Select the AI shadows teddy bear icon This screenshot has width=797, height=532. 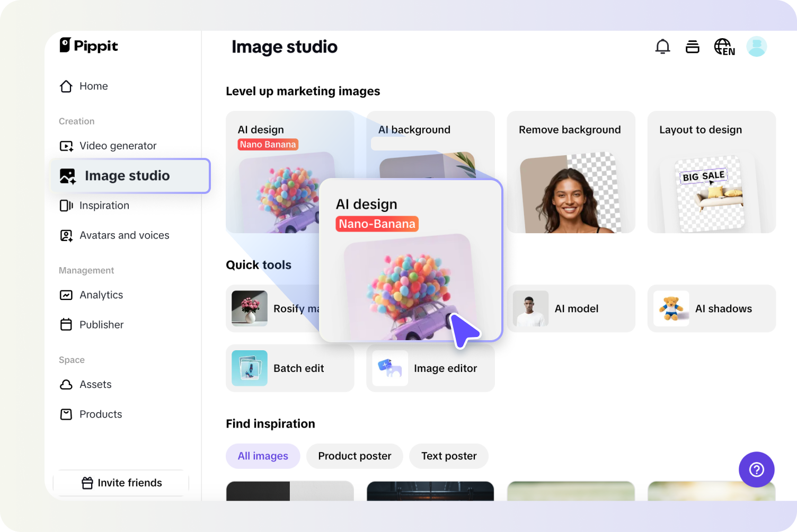pos(671,308)
